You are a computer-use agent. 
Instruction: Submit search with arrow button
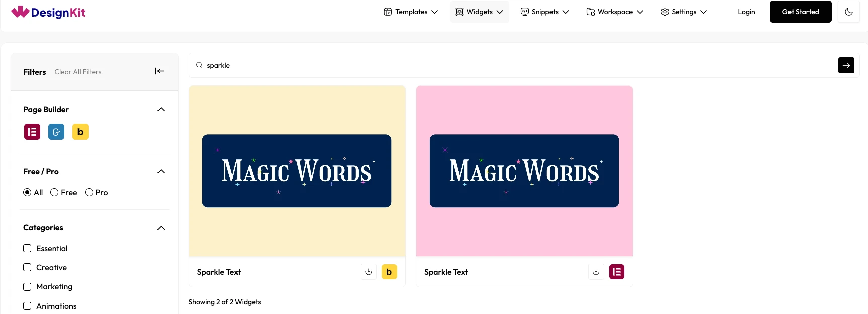tap(846, 65)
